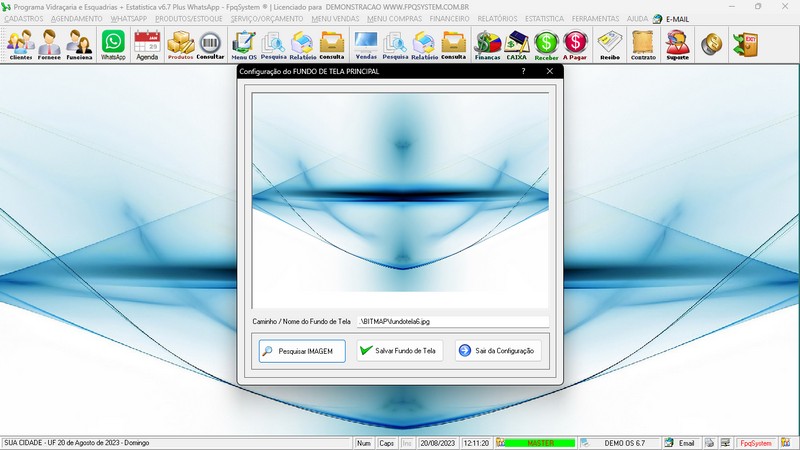Image resolution: width=800 pixels, height=450 pixels.
Task: Click the Suporte toolbar icon
Action: (677, 45)
